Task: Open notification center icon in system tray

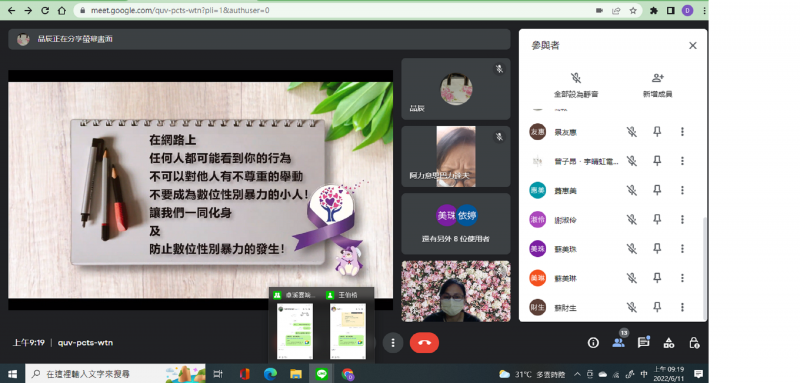Action: click(698, 374)
